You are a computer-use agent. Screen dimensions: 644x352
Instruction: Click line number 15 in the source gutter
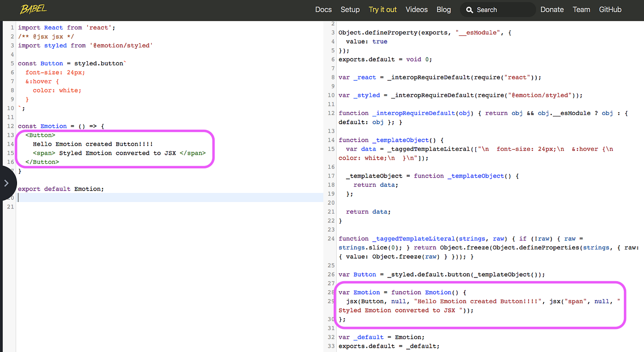(x=10, y=153)
